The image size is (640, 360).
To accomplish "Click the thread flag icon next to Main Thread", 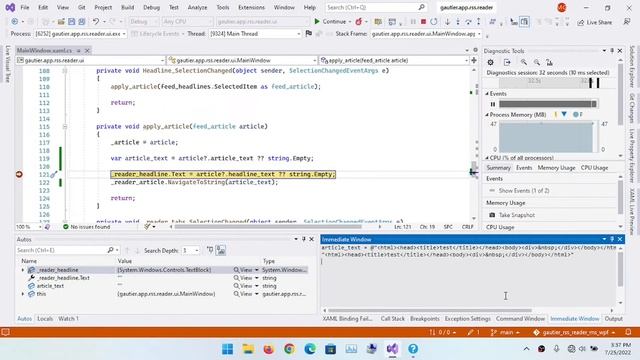I will [309, 33].
